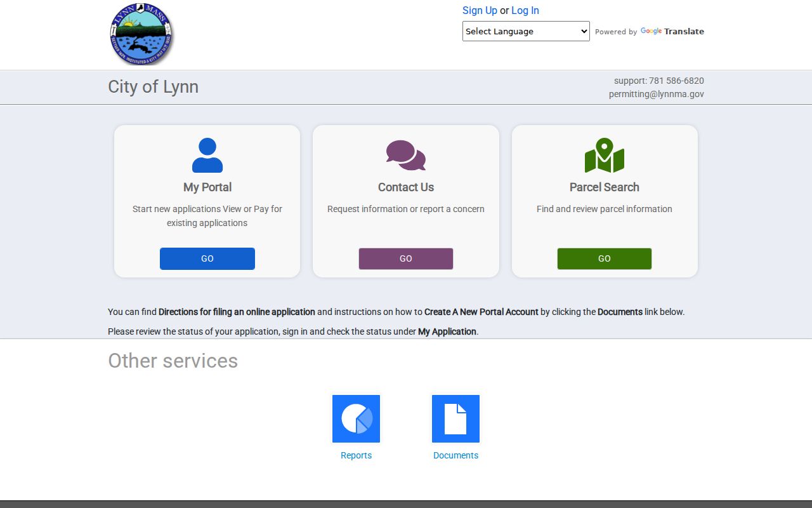Click the 'Powered by' label
Screen dimensions: 812x508
click(x=616, y=32)
